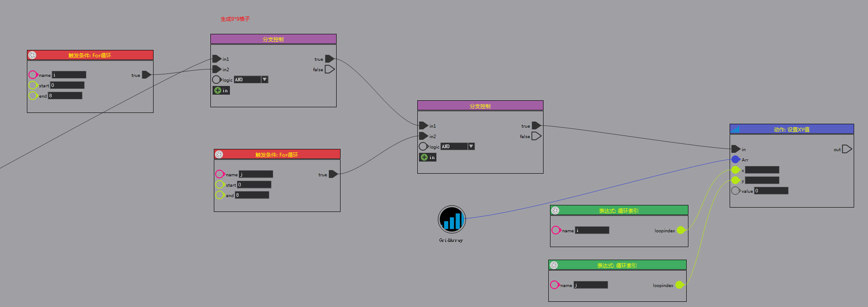Viewport: 868px width, 307px height.
Task: Click the gear icon on For loop j node
Action: (x=219, y=155)
